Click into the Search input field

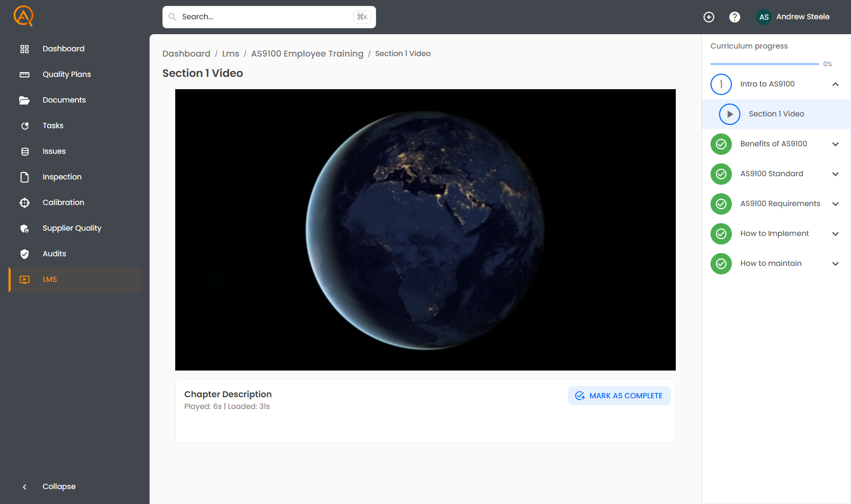[264, 17]
